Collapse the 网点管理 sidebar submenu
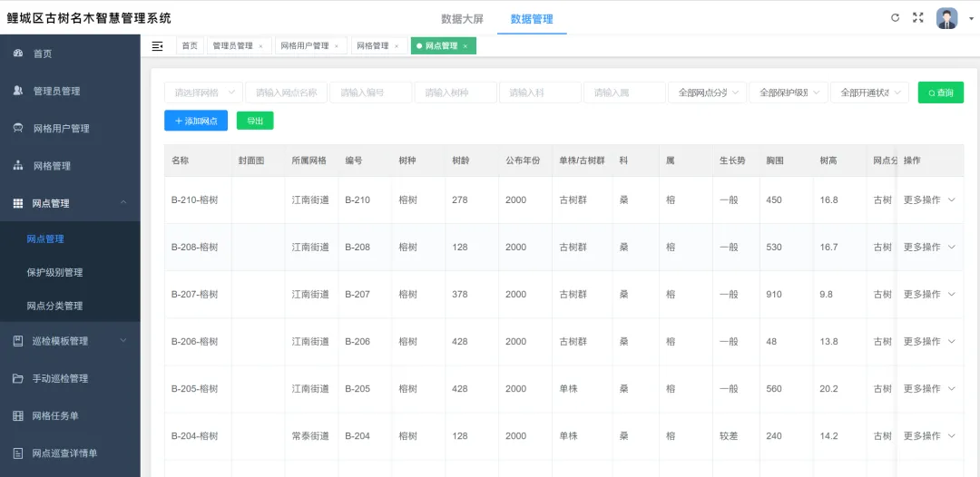The height and width of the screenshot is (477, 980). (123, 202)
